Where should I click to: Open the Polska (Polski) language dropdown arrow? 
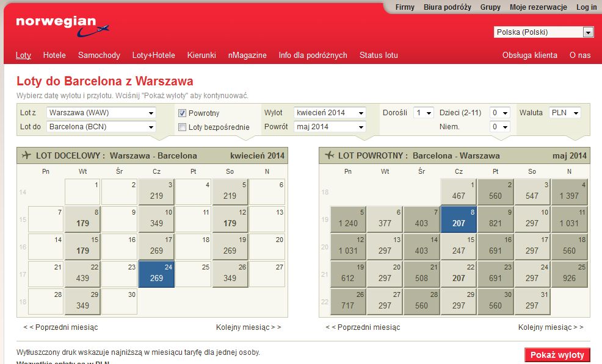(x=588, y=32)
